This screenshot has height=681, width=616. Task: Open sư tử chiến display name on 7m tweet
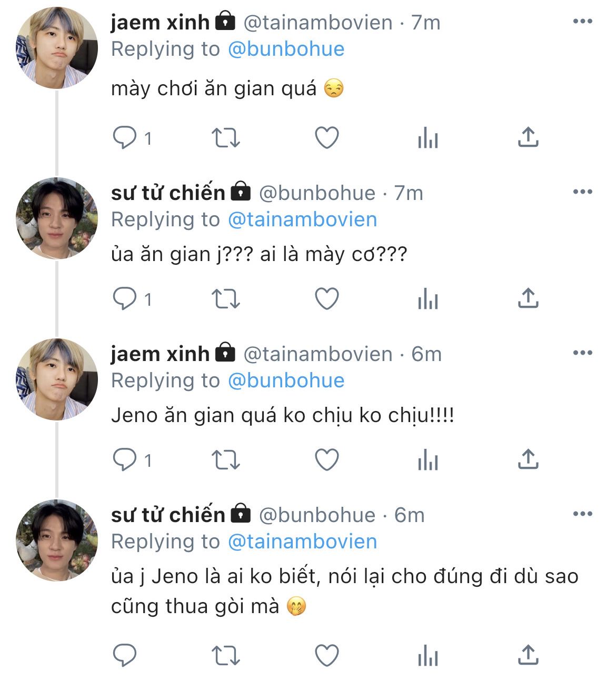(168, 193)
